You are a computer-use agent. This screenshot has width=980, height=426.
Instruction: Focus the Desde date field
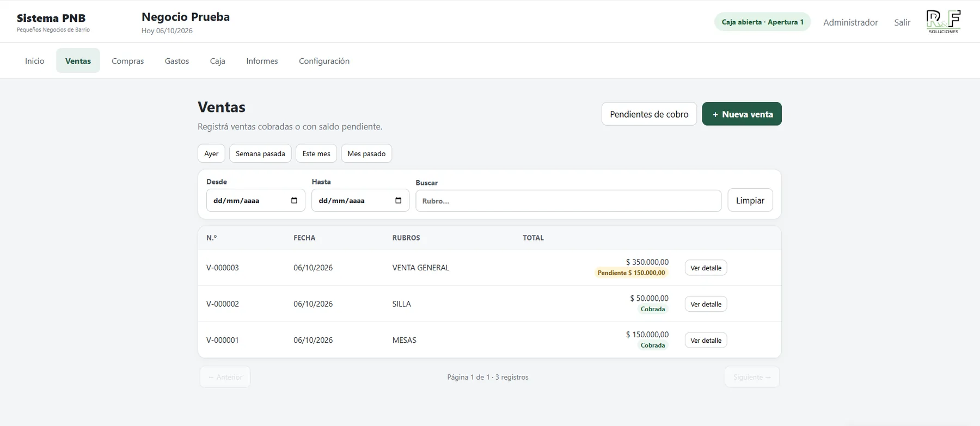point(255,200)
